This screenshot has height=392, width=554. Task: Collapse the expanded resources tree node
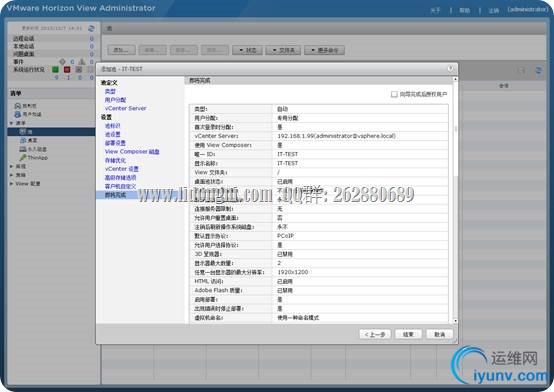(12, 123)
